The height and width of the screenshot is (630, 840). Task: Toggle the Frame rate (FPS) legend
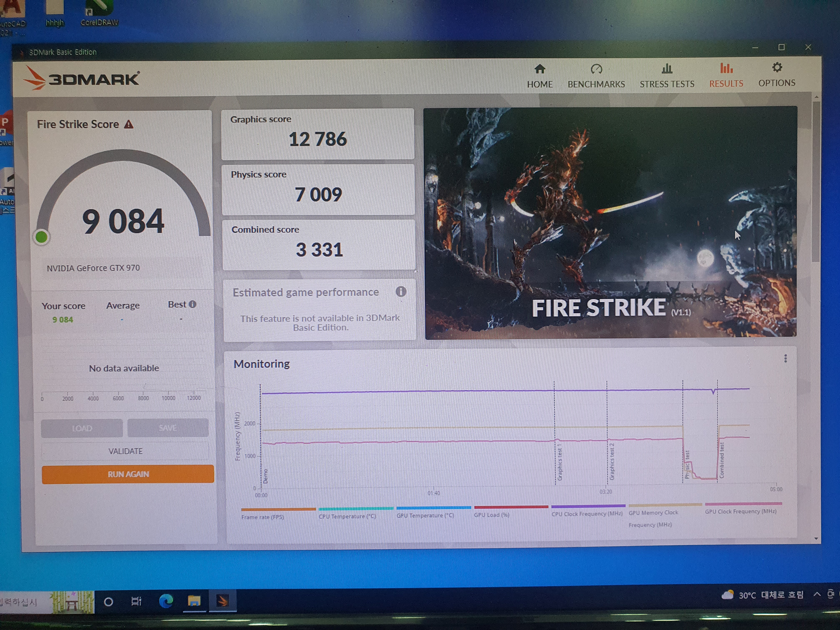tap(278, 513)
